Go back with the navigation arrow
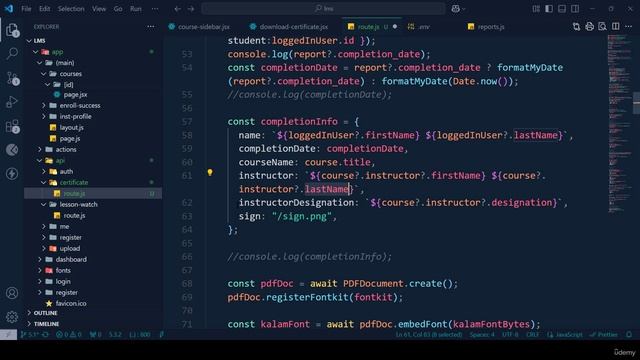Image resolution: width=640 pixels, height=360 pixels. click(177, 9)
